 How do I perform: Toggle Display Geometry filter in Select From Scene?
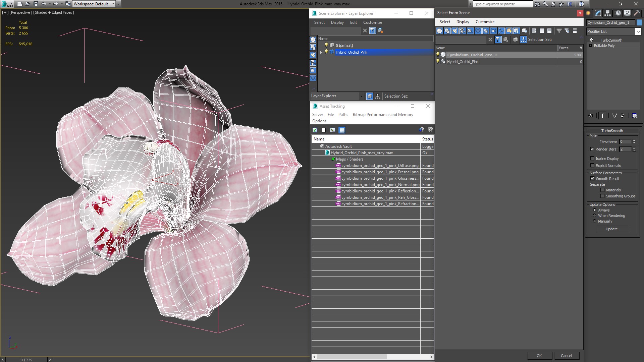(439, 31)
